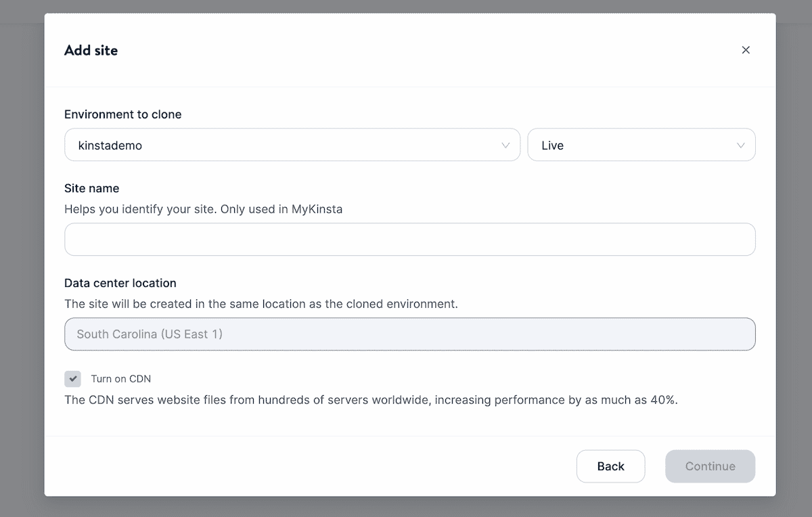Click the chevron arrow beside kinstademo
This screenshot has height=517, width=812.
point(505,145)
